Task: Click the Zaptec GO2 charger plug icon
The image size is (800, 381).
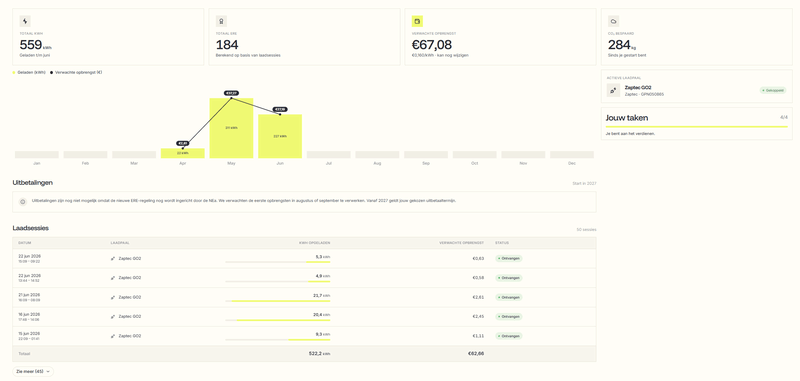Action: (613, 90)
